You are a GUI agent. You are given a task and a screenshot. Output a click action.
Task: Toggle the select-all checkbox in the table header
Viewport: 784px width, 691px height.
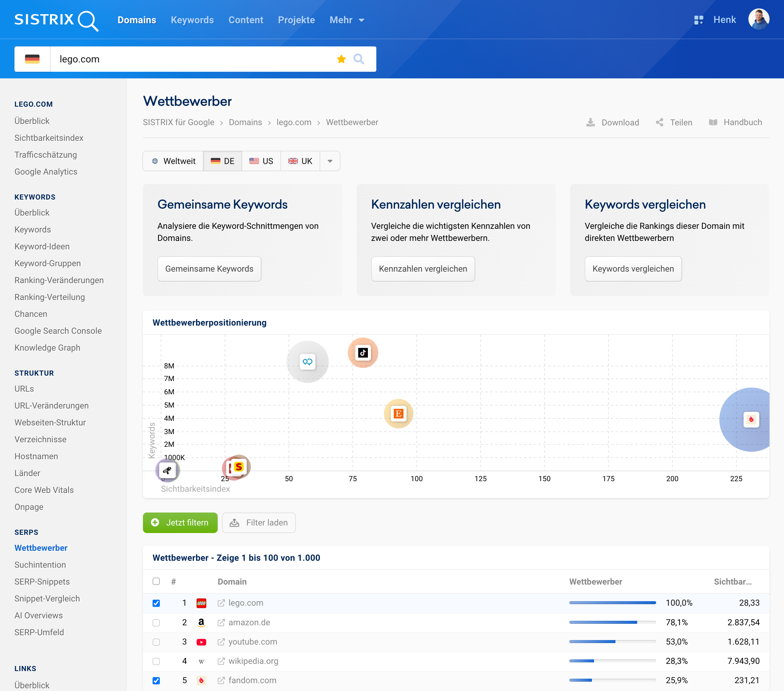tap(156, 581)
